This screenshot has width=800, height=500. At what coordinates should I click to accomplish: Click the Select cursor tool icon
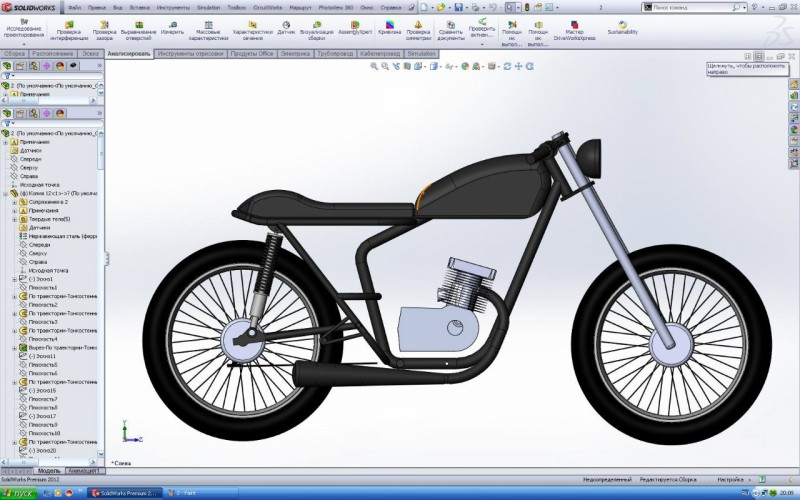510,8
